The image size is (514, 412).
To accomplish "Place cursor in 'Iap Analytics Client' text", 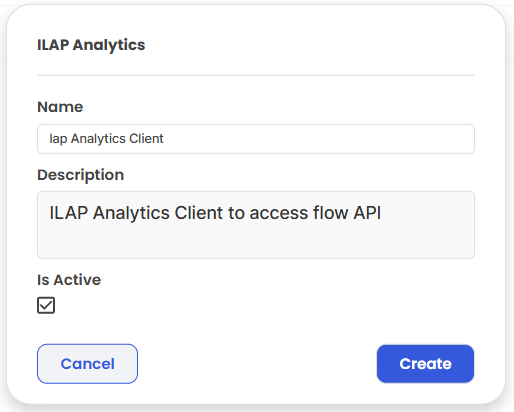I will coord(106,139).
